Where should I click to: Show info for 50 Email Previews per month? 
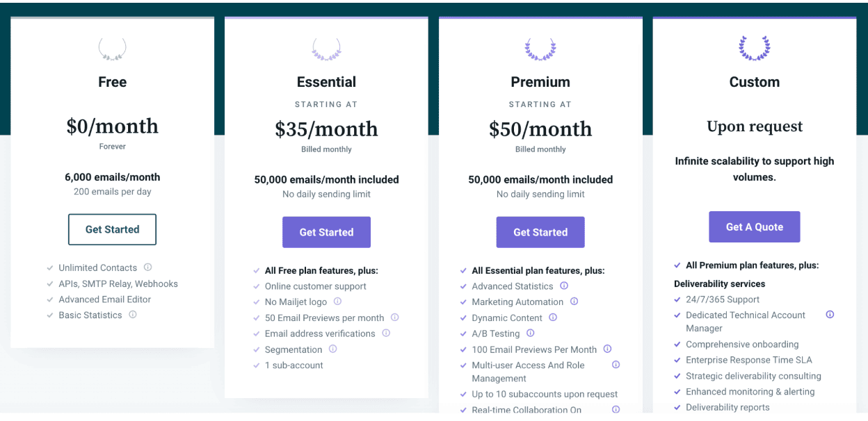pos(394,317)
